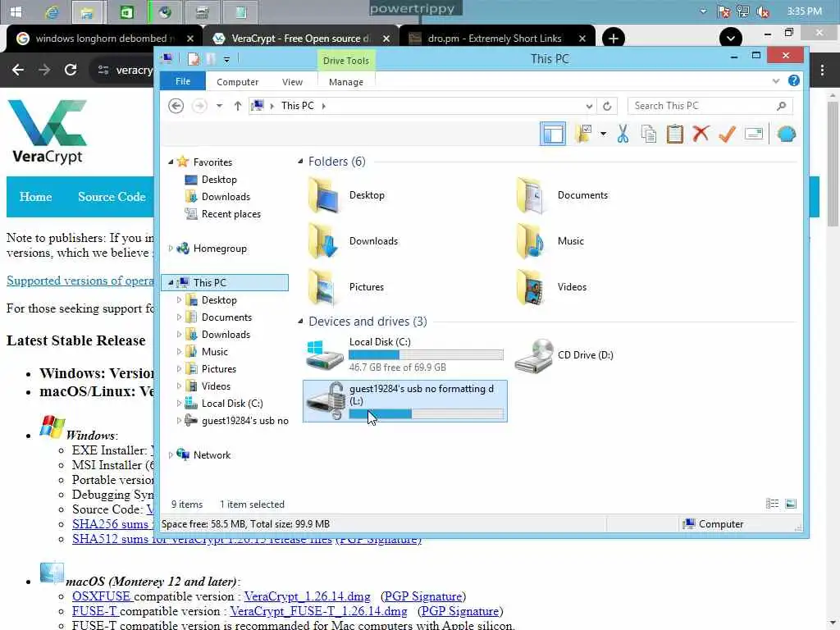Screen dimensions: 840x630
Task: Switch to large icons view in status bar
Action: point(791,504)
